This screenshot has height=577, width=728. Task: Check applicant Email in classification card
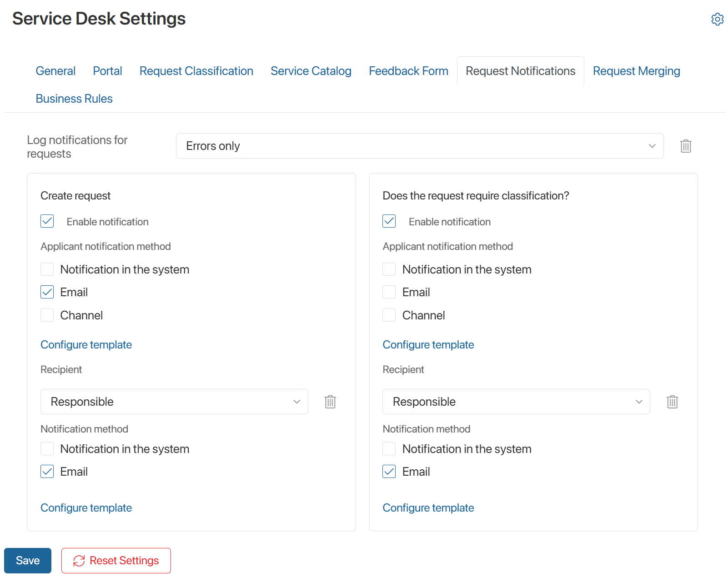click(x=389, y=292)
